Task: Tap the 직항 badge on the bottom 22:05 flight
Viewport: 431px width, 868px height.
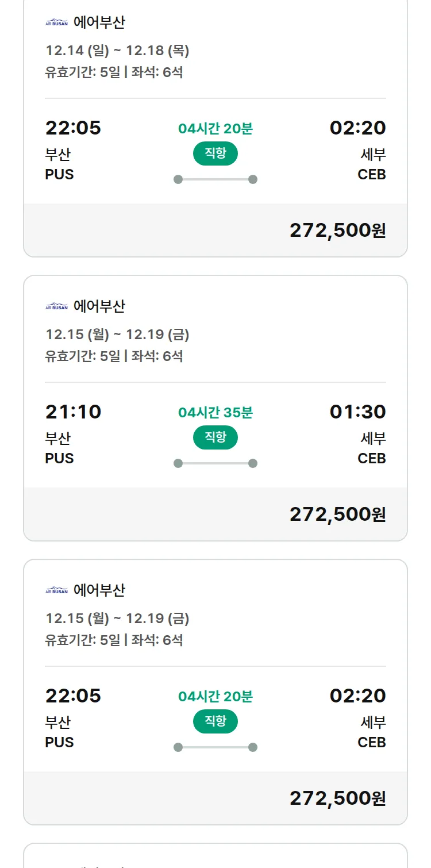Action: click(x=215, y=721)
